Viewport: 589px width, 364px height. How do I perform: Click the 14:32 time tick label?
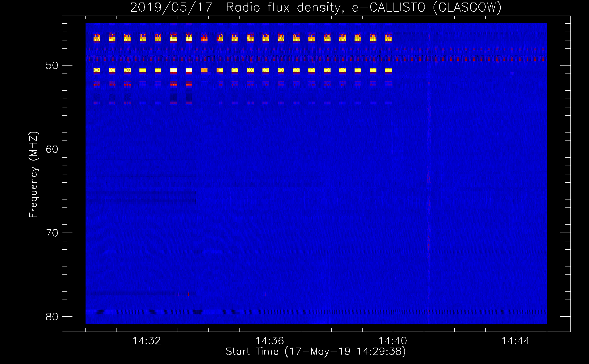click(x=147, y=341)
